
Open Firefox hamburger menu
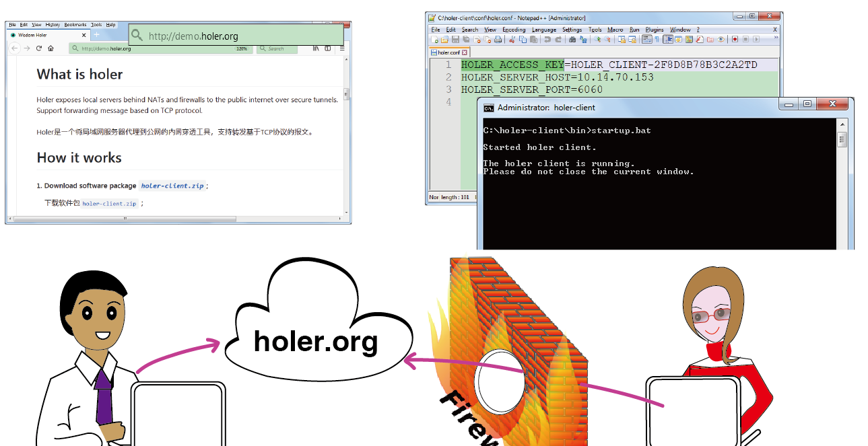(342, 48)
